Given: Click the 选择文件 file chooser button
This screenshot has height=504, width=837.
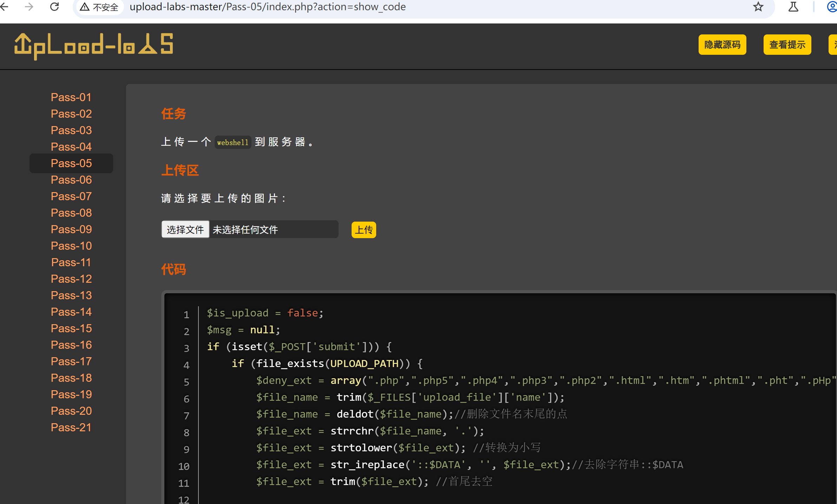Looking at the screenshot, I should tap(185, 230).
